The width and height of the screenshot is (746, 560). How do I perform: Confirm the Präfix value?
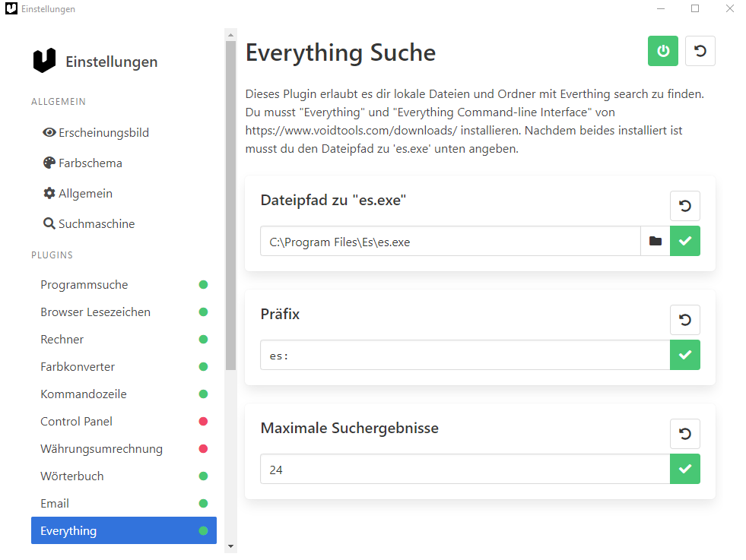(685, 355)
